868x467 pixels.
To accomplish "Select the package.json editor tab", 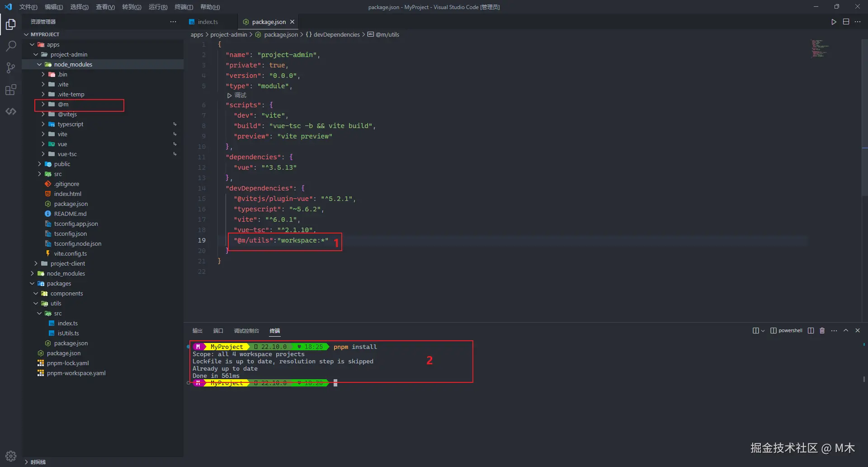I will point(269,22).
